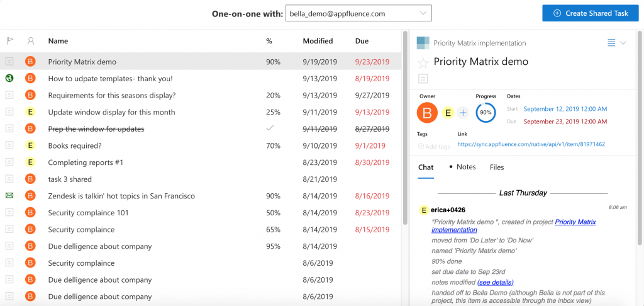Click Add tags in the details panel
644x306 pixels.
pos(434,146)
